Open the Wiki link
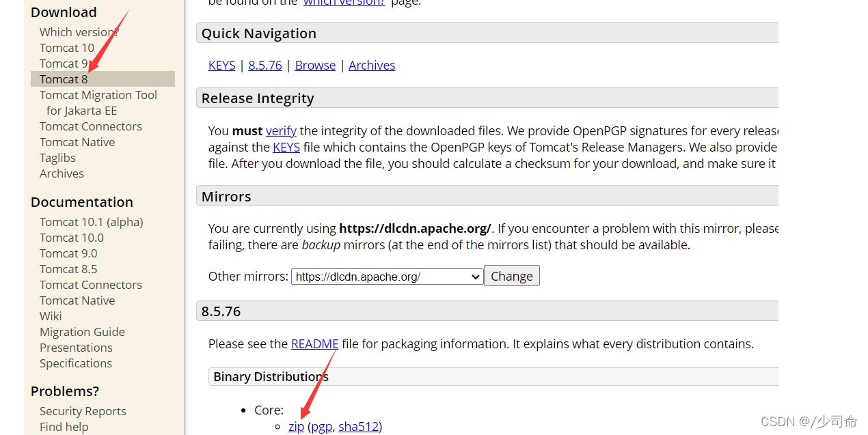 click(x=51, y=316)
